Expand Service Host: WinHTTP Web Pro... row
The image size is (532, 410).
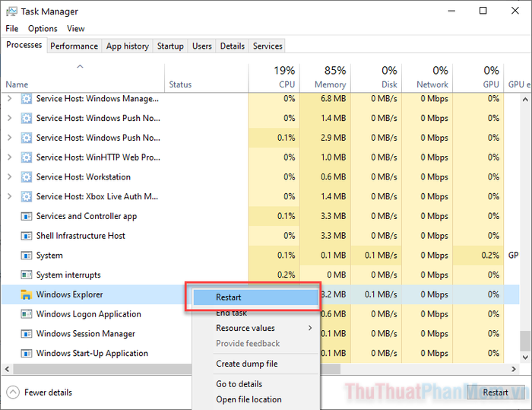tap(9, 157)
